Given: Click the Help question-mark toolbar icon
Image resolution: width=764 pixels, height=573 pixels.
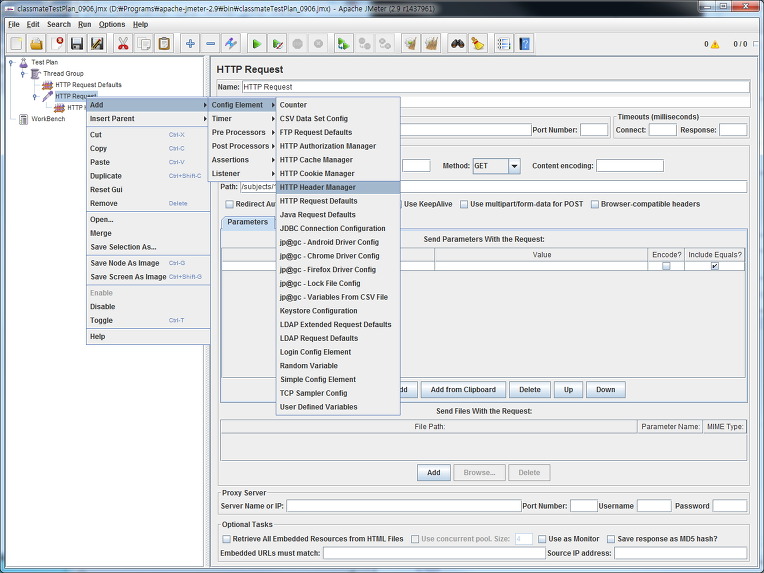Looking at the screenshot, I should tap(524, 44).
